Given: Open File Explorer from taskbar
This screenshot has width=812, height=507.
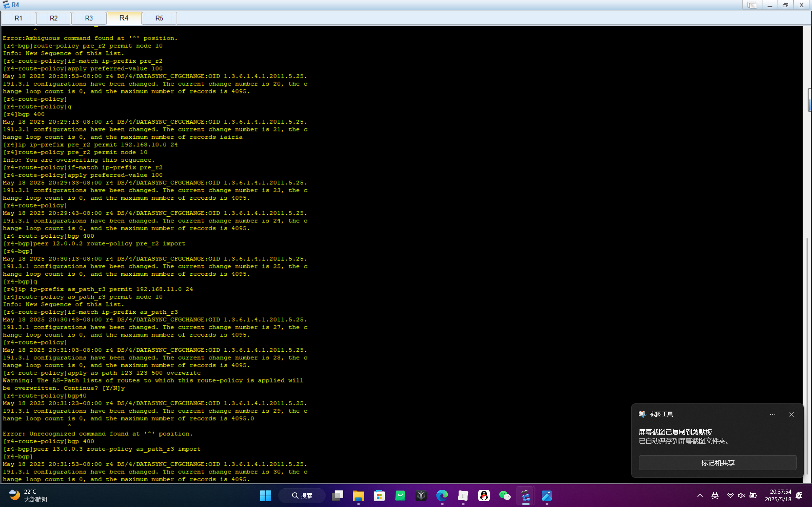Looking at the screenshot, I should tap(358, 496).
